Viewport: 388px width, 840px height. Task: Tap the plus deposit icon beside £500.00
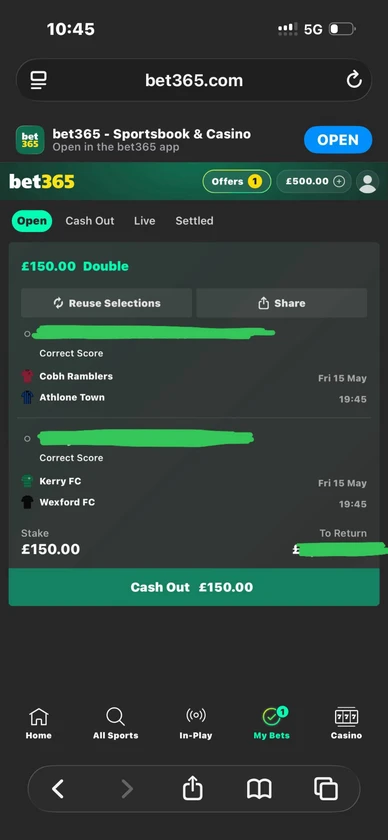point(339,182)
